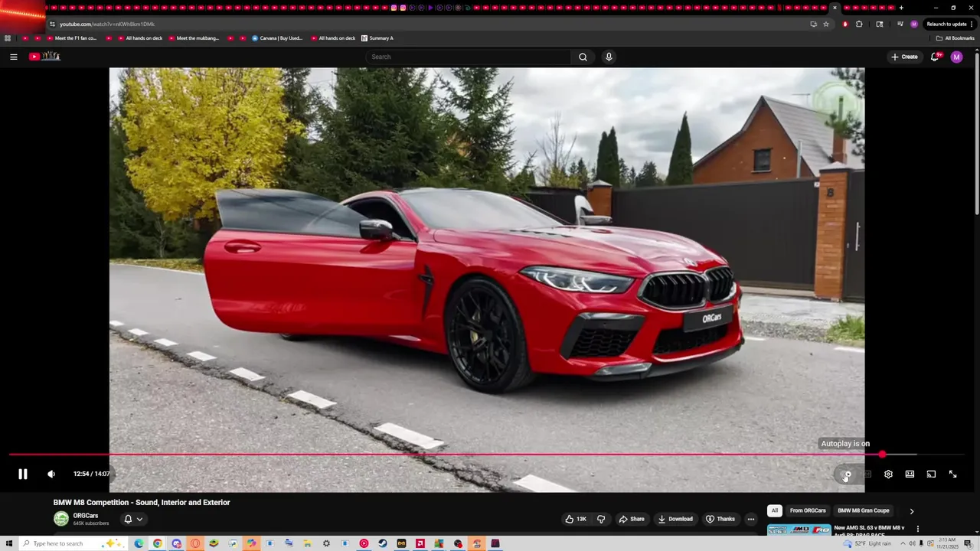Screen dimensions: 980x551
Task: Open 'Meet the mukbang...' bookmark
Action: point(194,38)
